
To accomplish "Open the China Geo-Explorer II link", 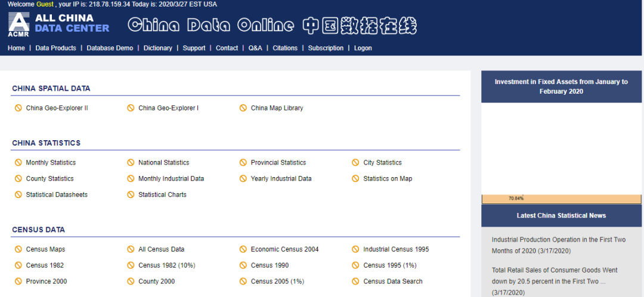I will click(57, 108).
